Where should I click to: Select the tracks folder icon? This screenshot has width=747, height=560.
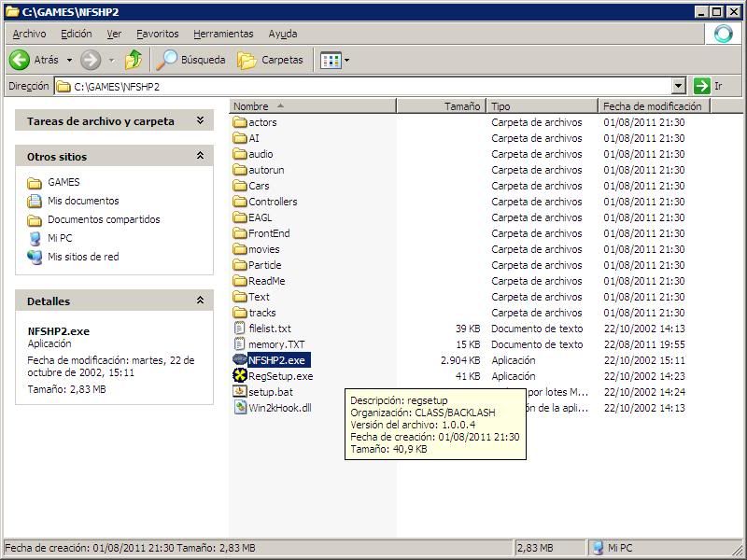pyautogui.click(x=240, y=313)
